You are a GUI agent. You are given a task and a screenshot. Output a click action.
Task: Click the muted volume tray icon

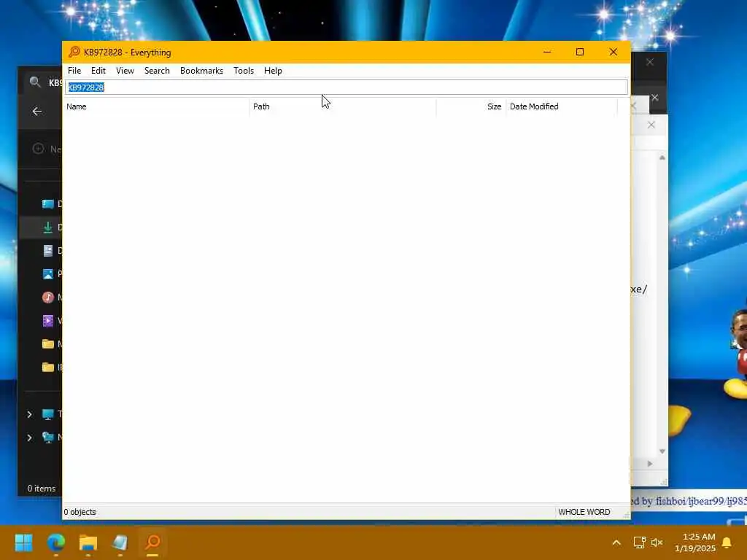tap(657, 542)
